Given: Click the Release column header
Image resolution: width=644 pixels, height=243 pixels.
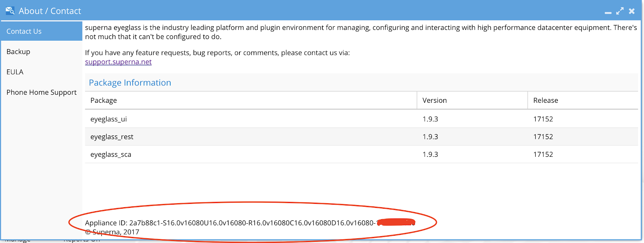Looking at the screenshot, I should point(583,100).
